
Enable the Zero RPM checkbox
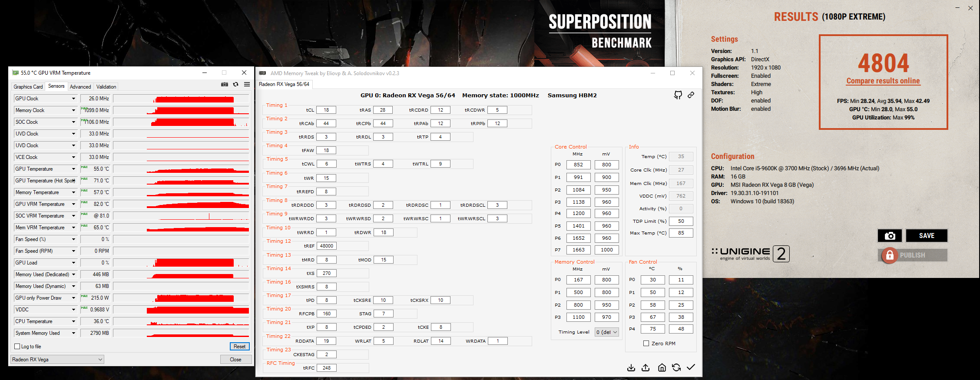646,344
